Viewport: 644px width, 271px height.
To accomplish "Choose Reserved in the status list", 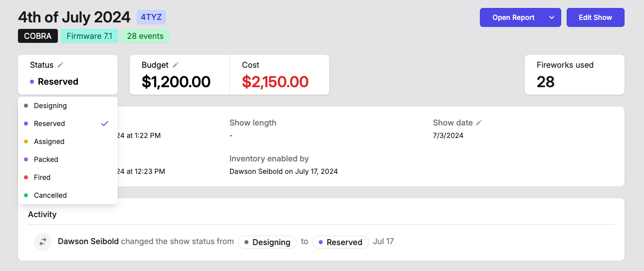I will pos(49,124).
